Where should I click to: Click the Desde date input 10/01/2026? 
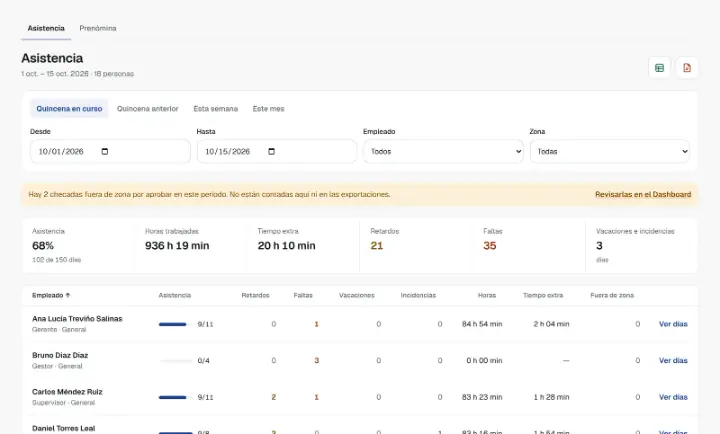[110, 152]
